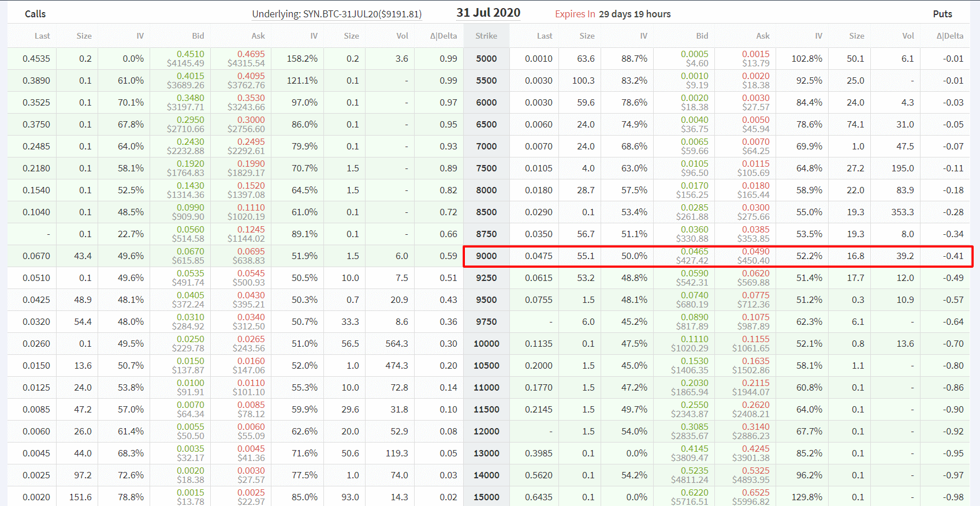Click call ask 0.0430 at strike 9500
Viewport: 980px width, 506px height.
[251, 295]
